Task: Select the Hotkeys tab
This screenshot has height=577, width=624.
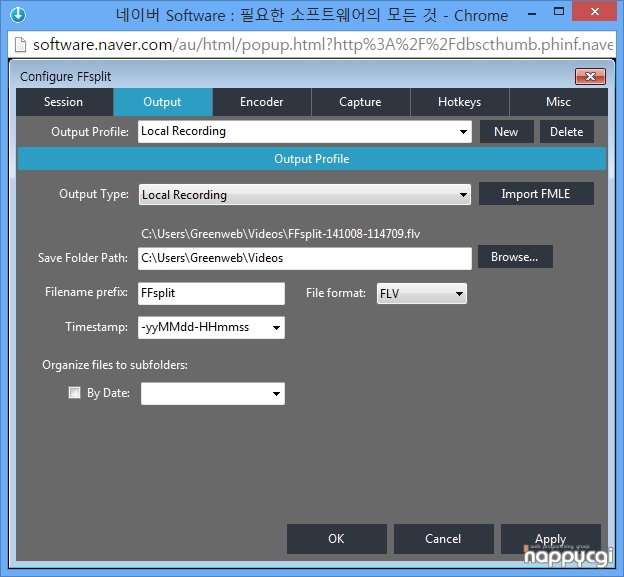Action: coord(459,102)
